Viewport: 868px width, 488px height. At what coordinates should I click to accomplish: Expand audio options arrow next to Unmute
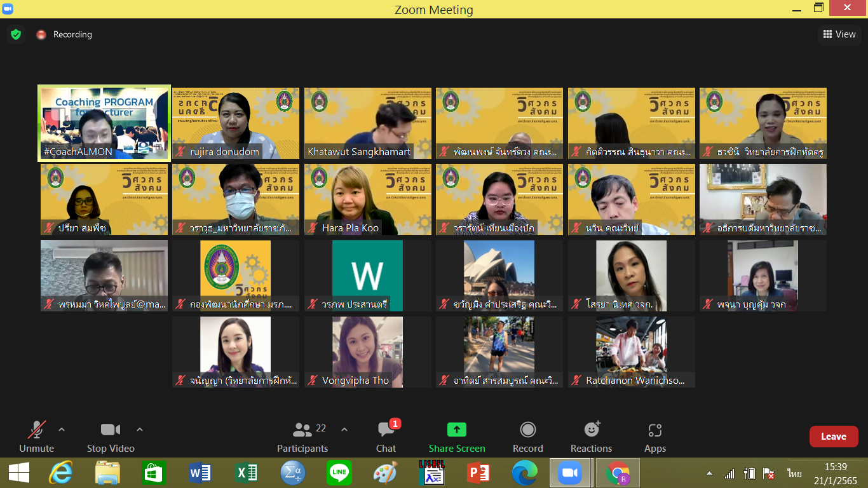[62, 430]
